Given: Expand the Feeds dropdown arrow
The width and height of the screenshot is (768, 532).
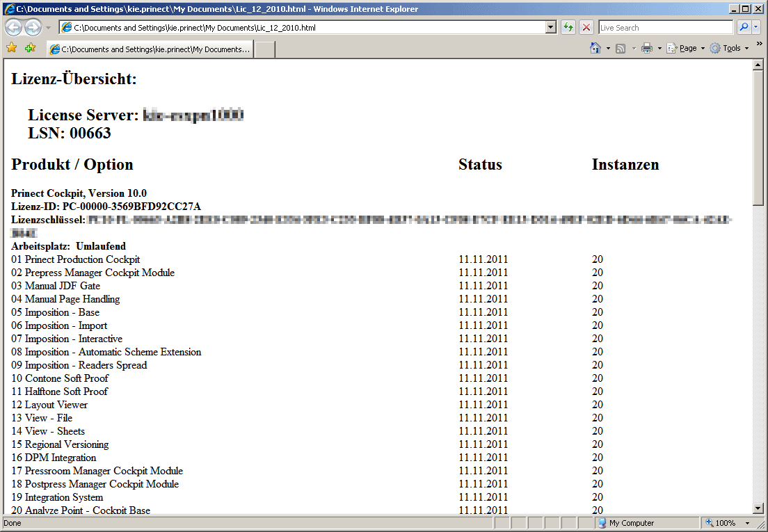Looking at the screenshot, I should 634,49.
